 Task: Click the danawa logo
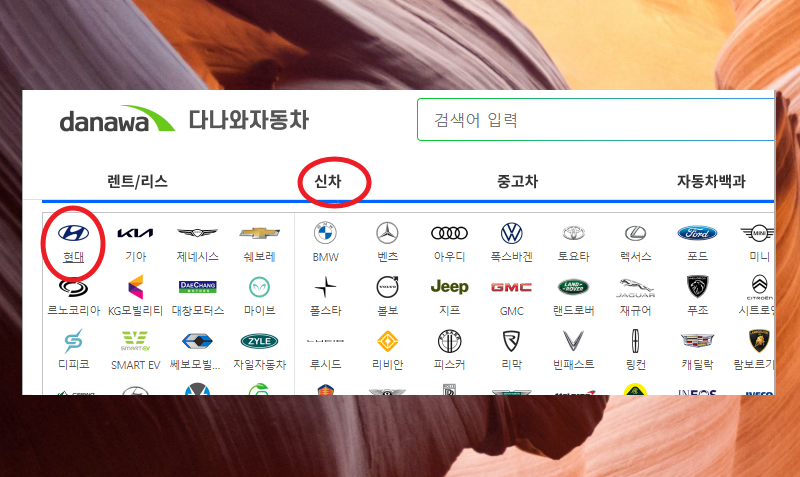pyautogui.click(x=117, y=119)
